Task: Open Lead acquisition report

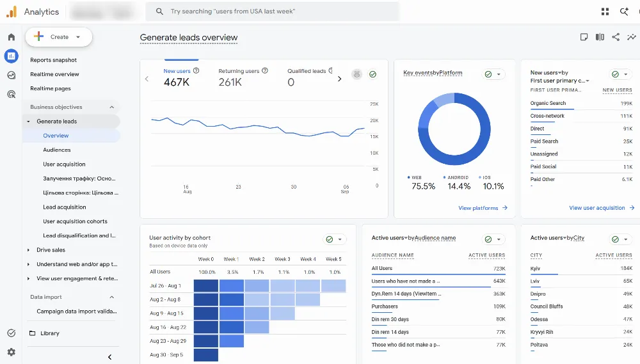Action: (x=65, y=207)
